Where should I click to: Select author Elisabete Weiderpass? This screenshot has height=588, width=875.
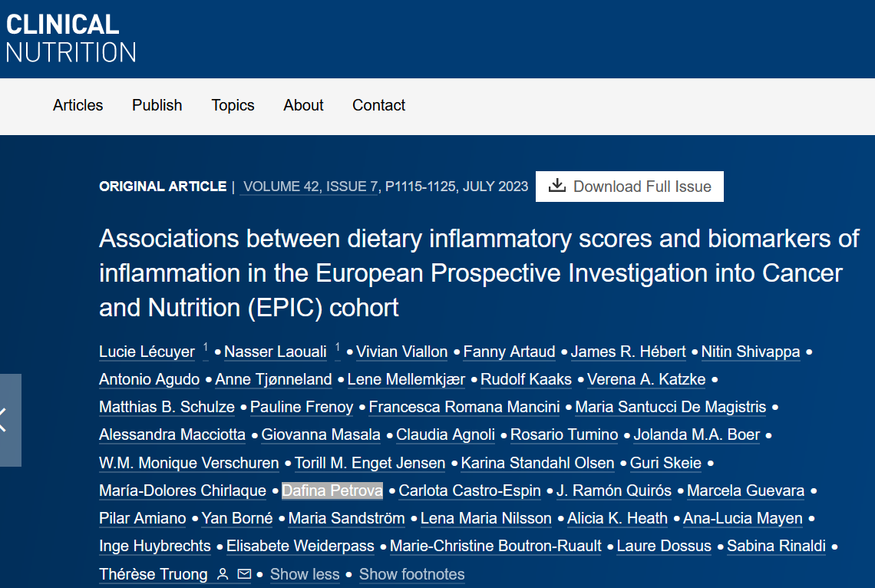pyautogui.click(x=300, y=546)
